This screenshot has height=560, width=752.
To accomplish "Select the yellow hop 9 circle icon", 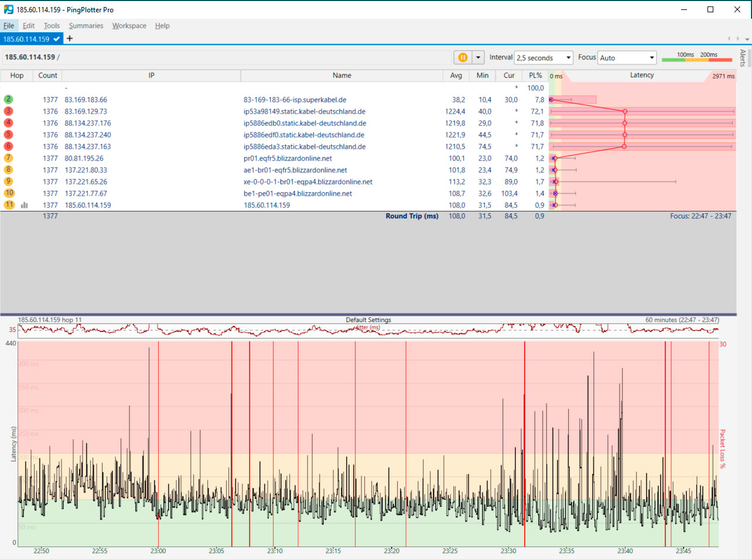I will (x=8, y=182).
